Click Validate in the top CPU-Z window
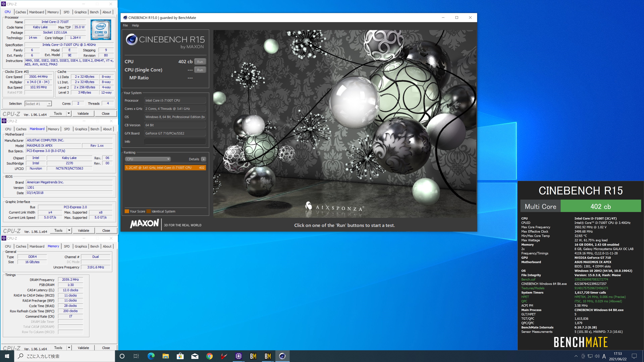The height and width of the screenshot is (362, 644). [83, 113]
